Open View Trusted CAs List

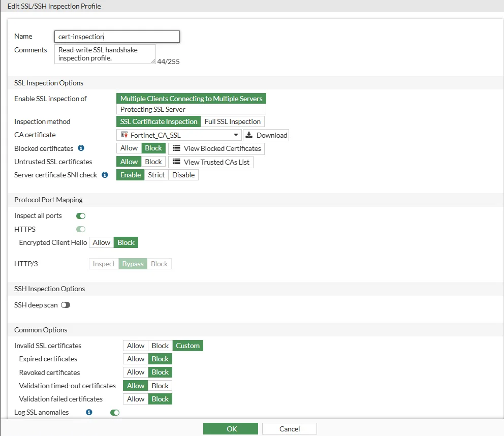coord(211,162)
